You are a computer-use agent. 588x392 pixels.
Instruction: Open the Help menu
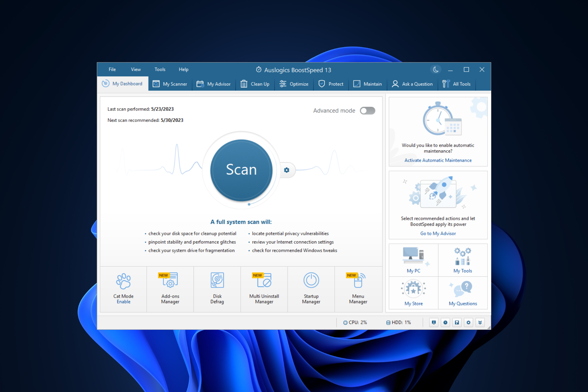click(183, 70)
